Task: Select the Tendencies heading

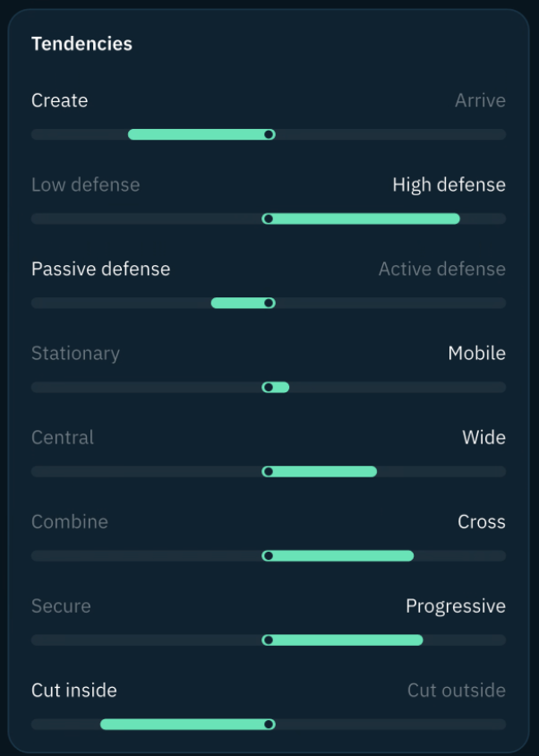Action: [82, 44]
